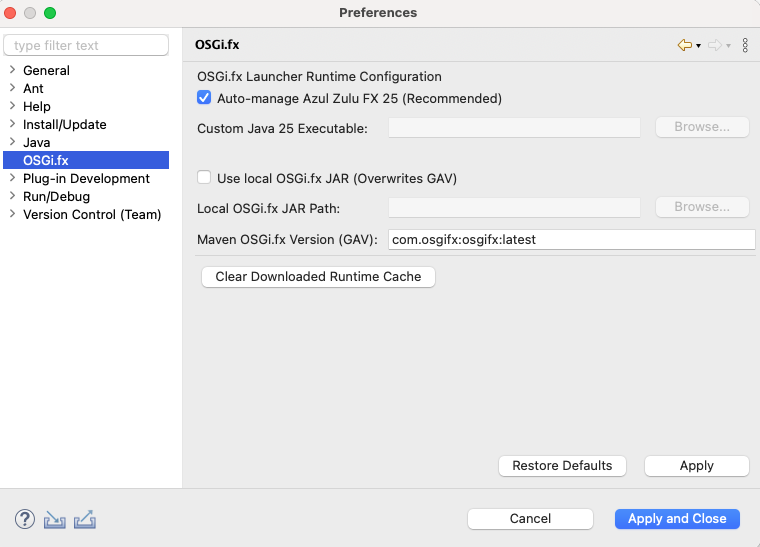The image size is (760, 547).
Task: Open the three-dot view menu
Action: click(745, 45)
